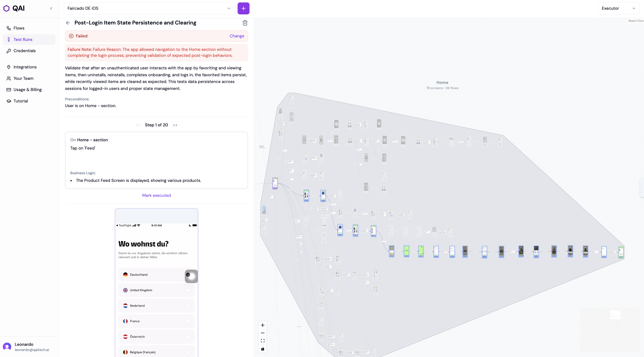
Task: Toggle canvas interactivity lock icon
Action: click(262, 349)
